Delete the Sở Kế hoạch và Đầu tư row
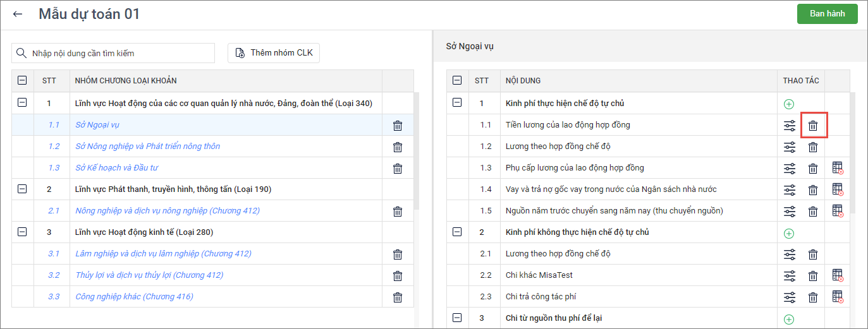Image resolution: width=868 pixels, height=329 pixels. click(x=398, y=169)
